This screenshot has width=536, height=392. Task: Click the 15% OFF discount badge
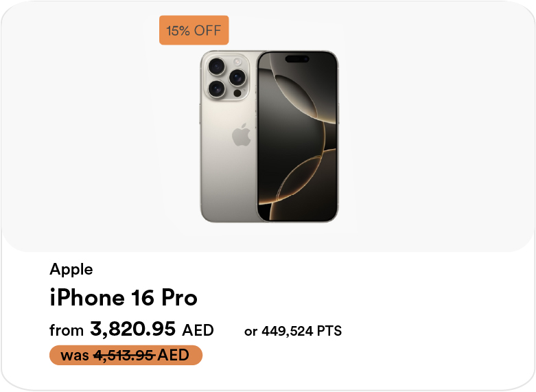point(194,30)
